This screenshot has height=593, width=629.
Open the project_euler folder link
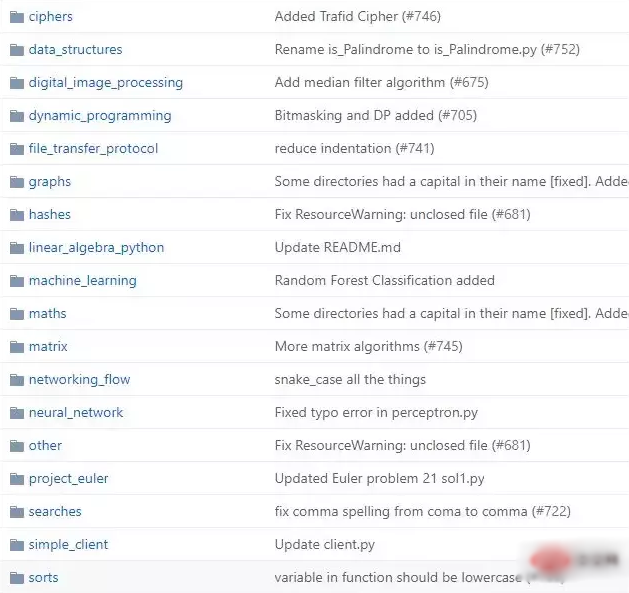pyautogui.click(x=68, y=479)
